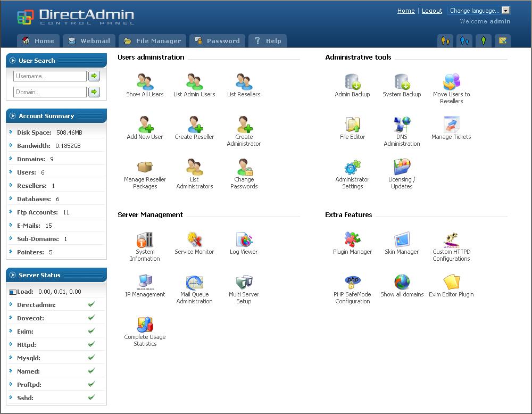Open the Plugin Manager

[x=352, y=240]
